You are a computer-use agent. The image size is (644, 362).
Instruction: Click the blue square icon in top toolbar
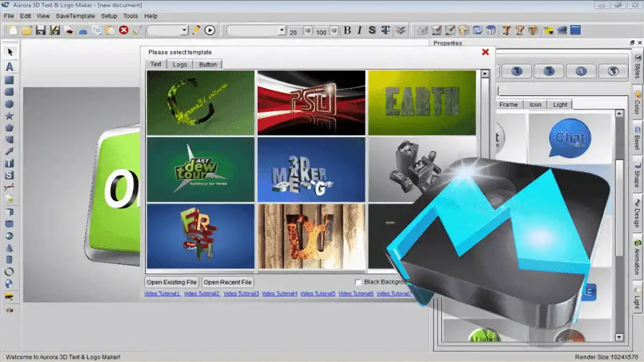click(x=575, y=31)
